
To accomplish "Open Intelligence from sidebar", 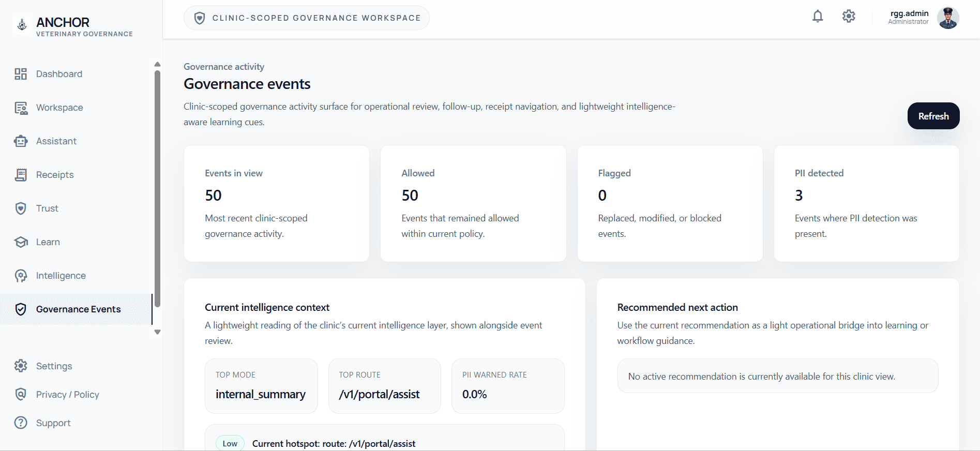I will coord(76,276).
